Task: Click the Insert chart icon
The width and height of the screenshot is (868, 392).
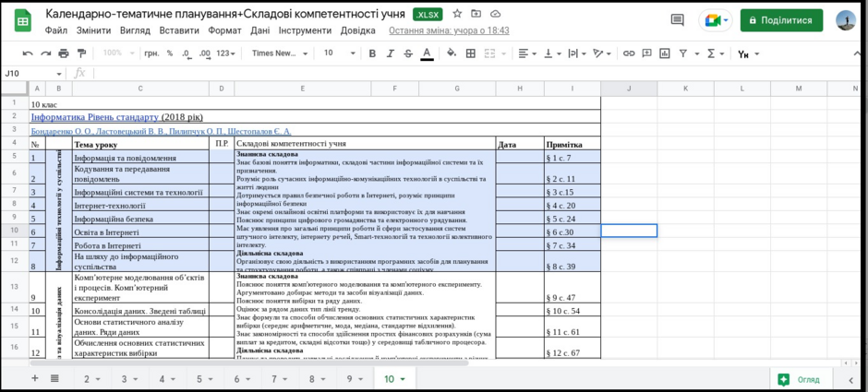Action: [x=664, y=53]
